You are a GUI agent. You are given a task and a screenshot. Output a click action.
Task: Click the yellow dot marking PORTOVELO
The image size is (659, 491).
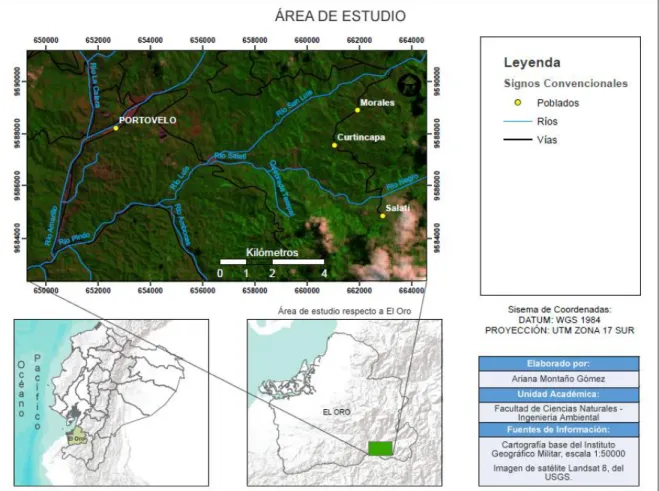pyautogui.click(x=116, y=128)
